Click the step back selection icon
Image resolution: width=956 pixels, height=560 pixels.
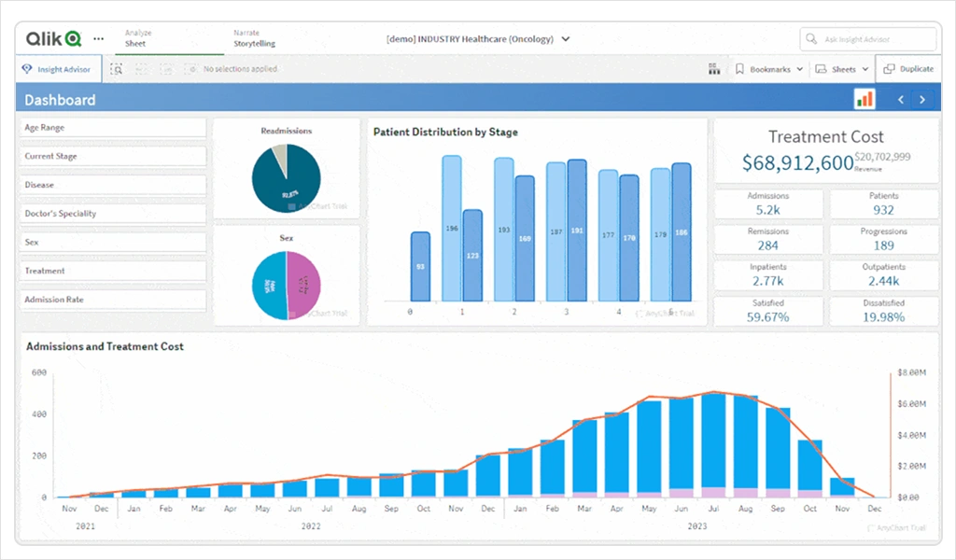click(142, 69)
